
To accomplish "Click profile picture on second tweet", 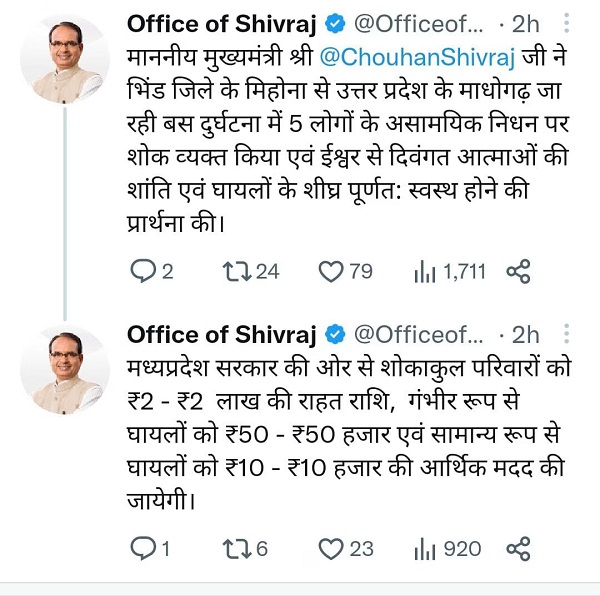I will pyautogui.click(x=78, y=368).
